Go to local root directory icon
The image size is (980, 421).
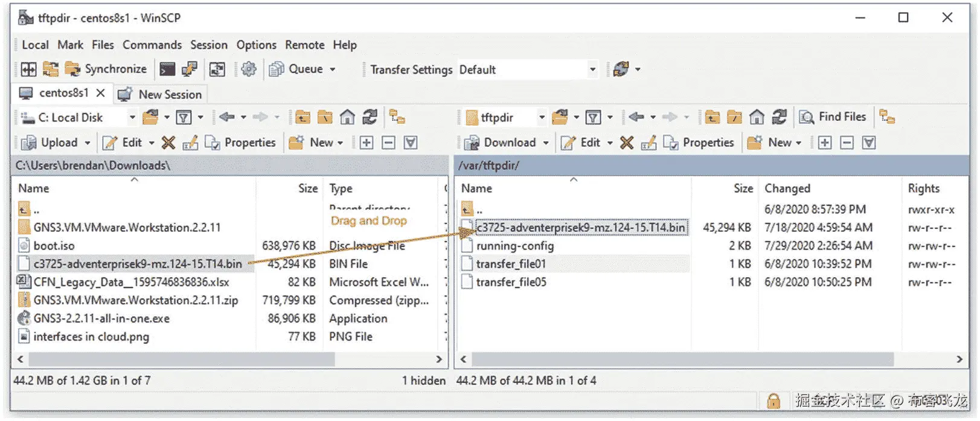325,117
